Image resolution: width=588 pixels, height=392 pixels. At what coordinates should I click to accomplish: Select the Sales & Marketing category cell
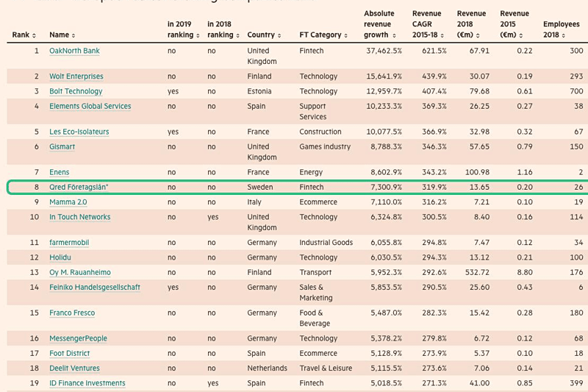click(x=316, y=293)
